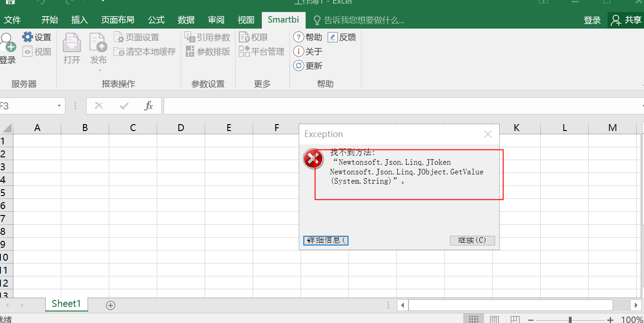Click the 共享 share button
The height and width of the screenshot is (323, 644).
point(626,20)
